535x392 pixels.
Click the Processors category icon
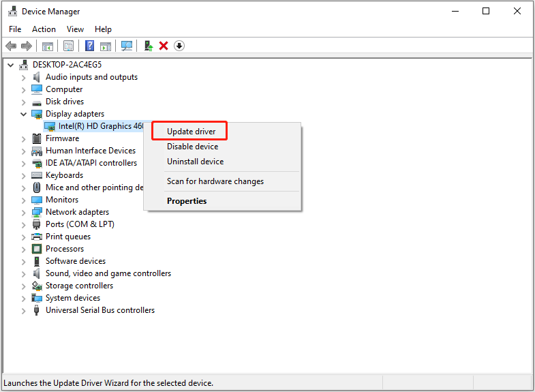pos(37,249)
